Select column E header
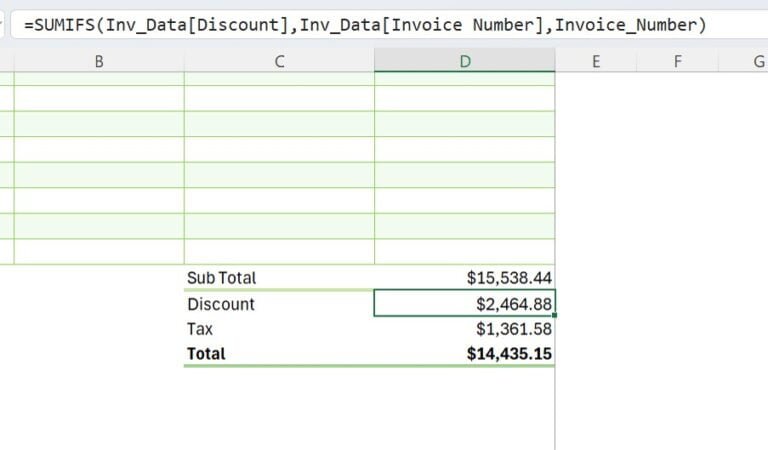The width and height of the screenshot is (768, 450). click(596, 61)
